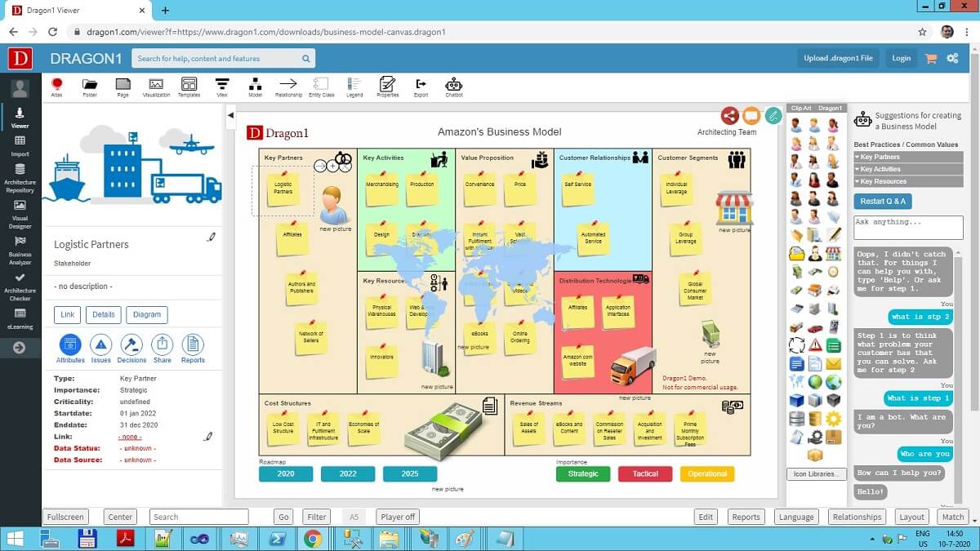980x551 pixels.
Task: Toggle the Player off button
Action: pos(398,517)
